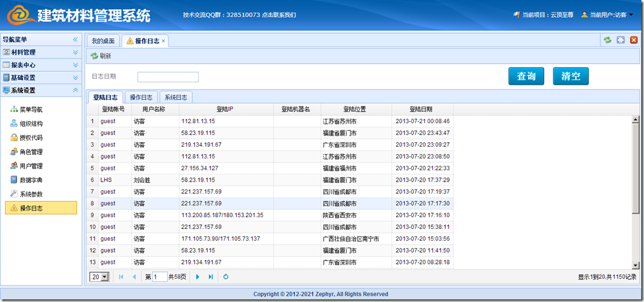
Task: Jump to last page in pagination
Action: [x=211, y=277]
